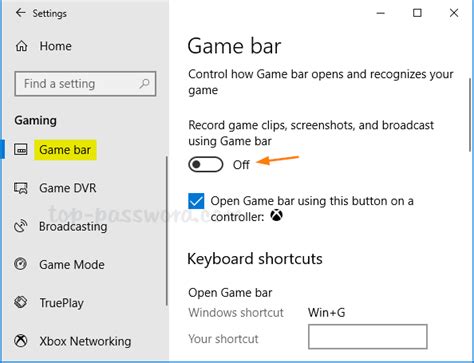Click the Xbox controller button icon
The width and height of the screenshot is (474, 363).
click(276, 216)
